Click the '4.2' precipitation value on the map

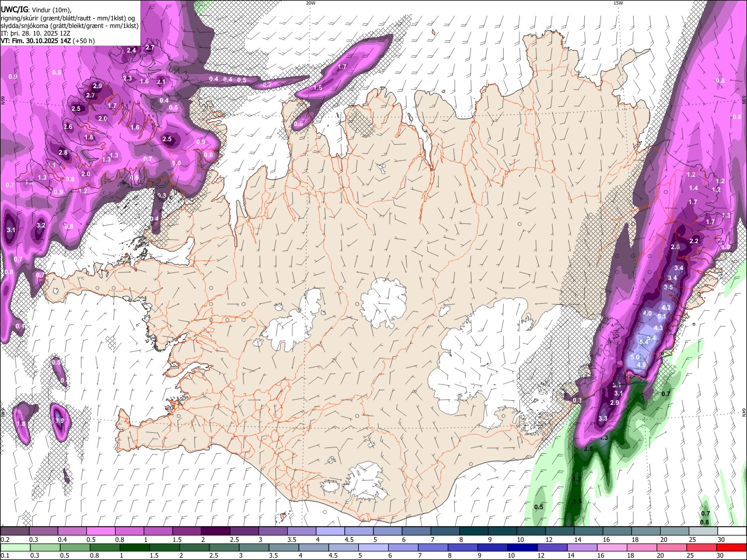pyautogui.click(x=666, y=307)
